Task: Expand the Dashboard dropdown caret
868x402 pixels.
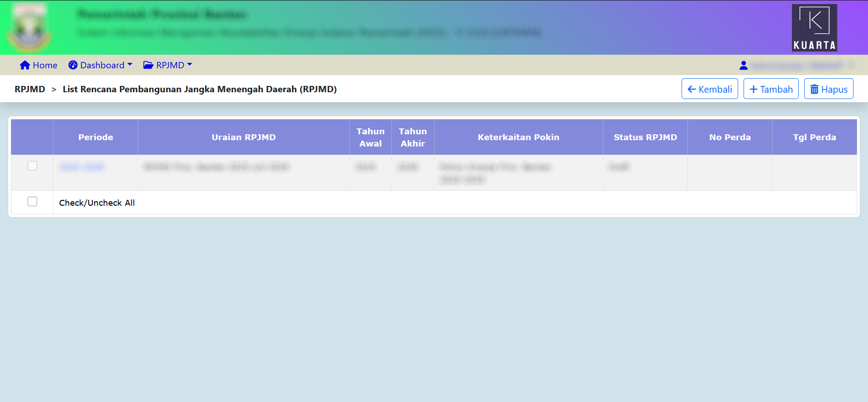Action: 130,65
